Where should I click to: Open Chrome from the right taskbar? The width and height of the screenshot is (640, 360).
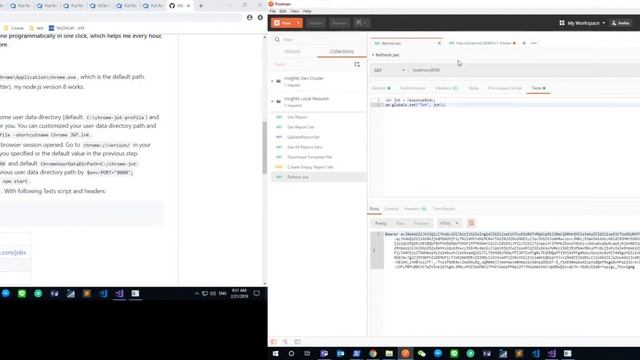[x=373, y=353]
